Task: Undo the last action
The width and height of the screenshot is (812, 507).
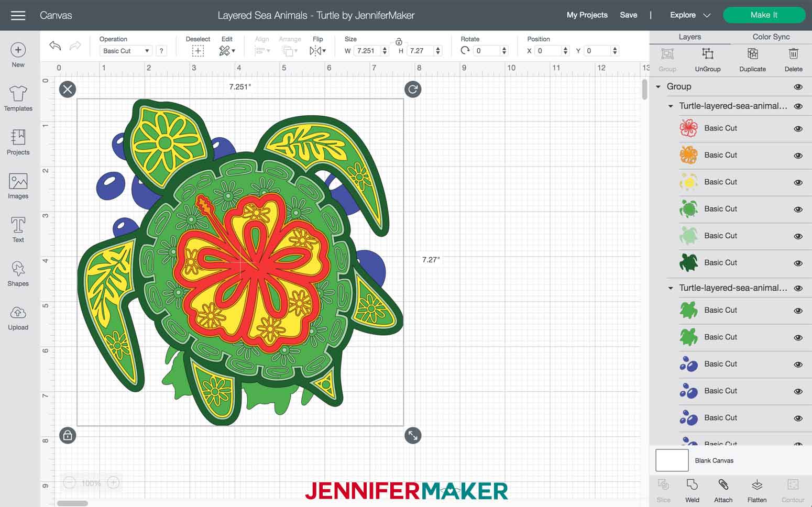Action: [x=55, y=46]
